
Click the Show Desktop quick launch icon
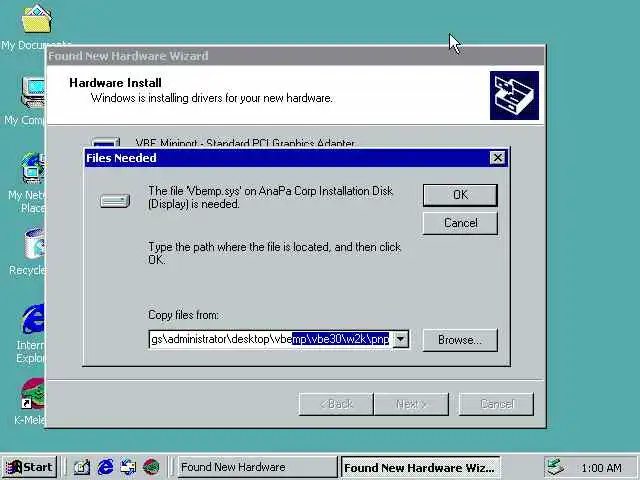point(82,467)
